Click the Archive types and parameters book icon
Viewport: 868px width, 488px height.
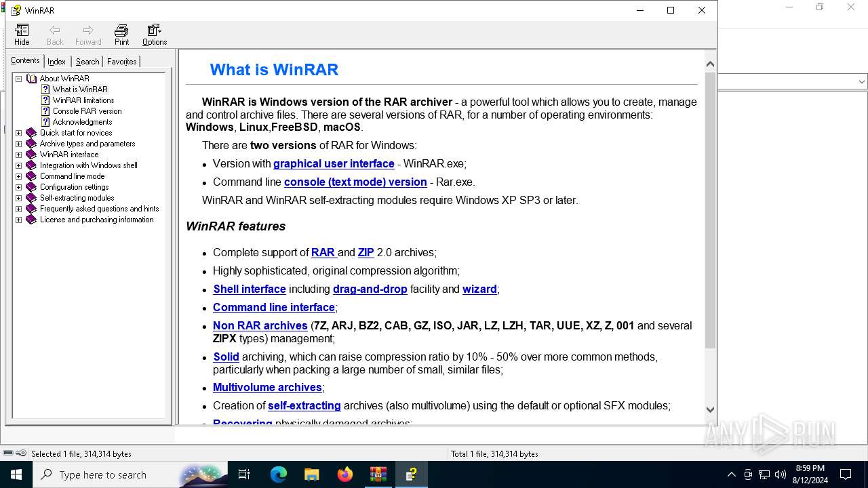tap(31, 144)
